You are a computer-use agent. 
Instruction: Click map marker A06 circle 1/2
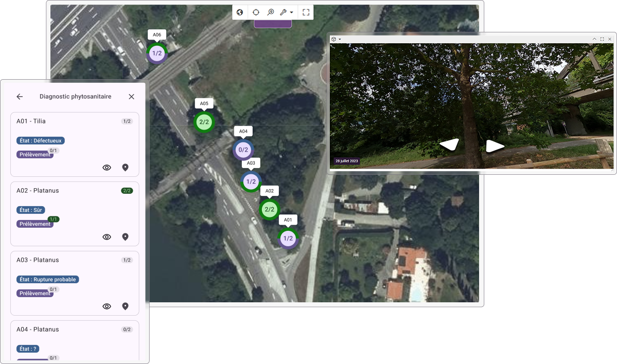pyautogui.click(x=157, y=53)
